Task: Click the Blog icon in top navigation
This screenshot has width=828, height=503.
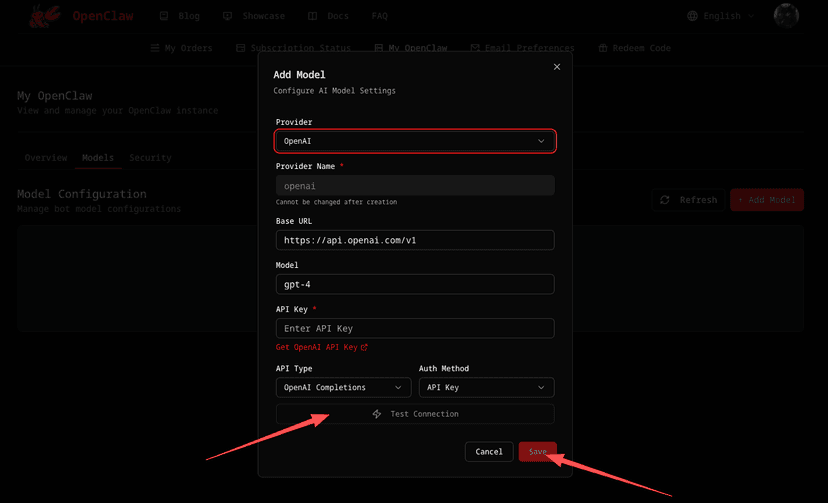Action: click(x=164, y=16)
